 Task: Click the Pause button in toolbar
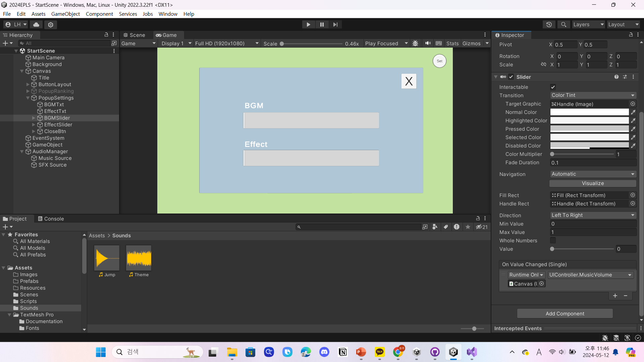tap(322, 24)
